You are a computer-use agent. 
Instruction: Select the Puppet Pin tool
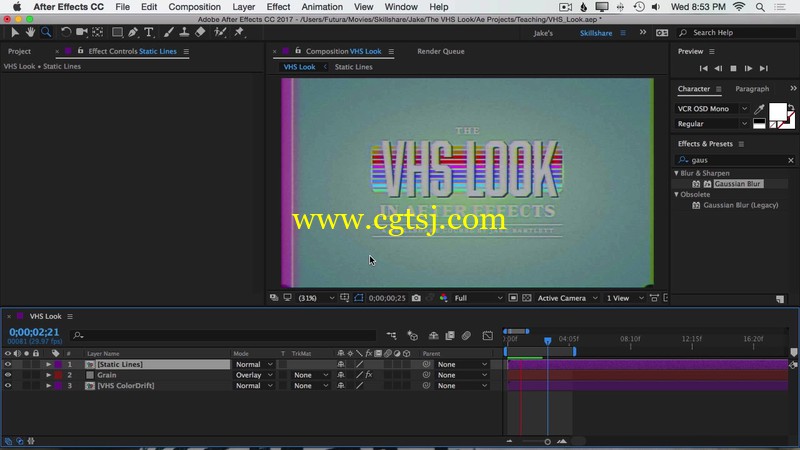point(239,32)
